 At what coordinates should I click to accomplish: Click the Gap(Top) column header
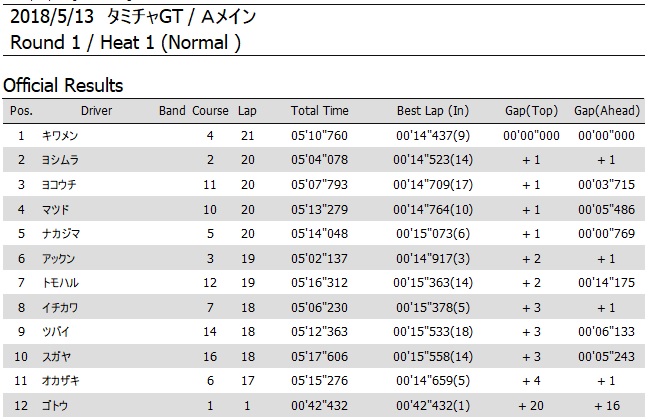[x=531, y=111]
